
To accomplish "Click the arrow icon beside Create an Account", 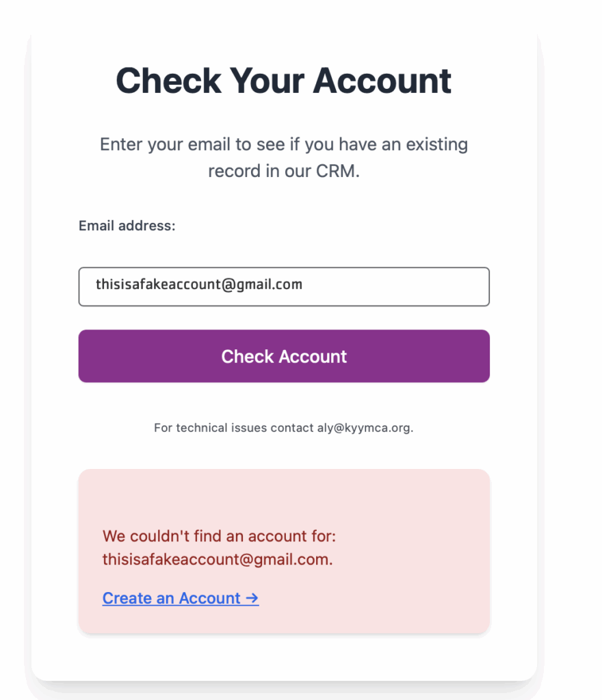I will point(252,597).
